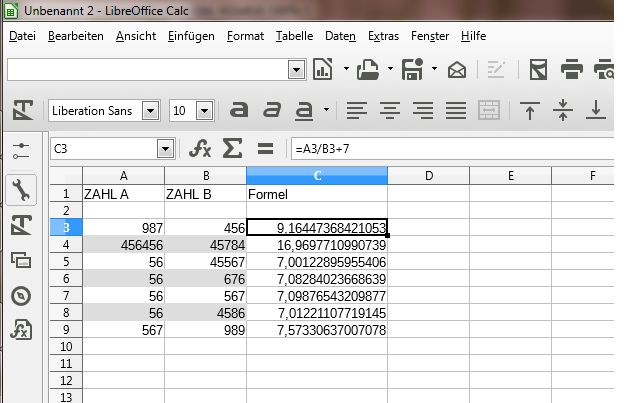Click formula input line showing =A3/B3+7
644x403 pixels.
[x=452, y=149]
